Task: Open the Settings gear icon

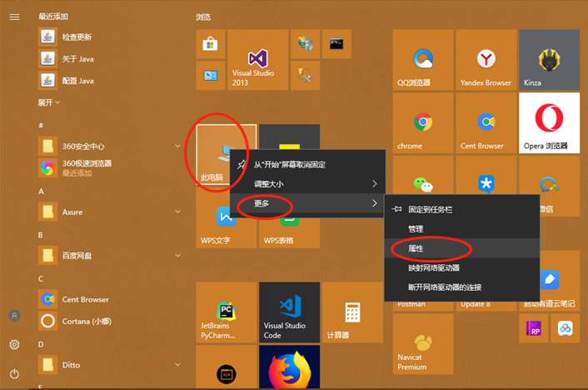Action: point(14,344)
